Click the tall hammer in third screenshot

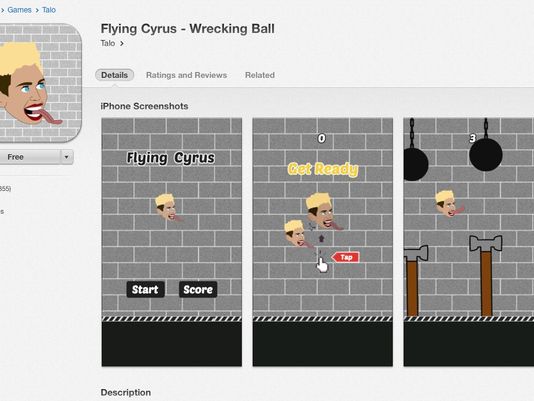pyautogui.click(x=486, y=275)
